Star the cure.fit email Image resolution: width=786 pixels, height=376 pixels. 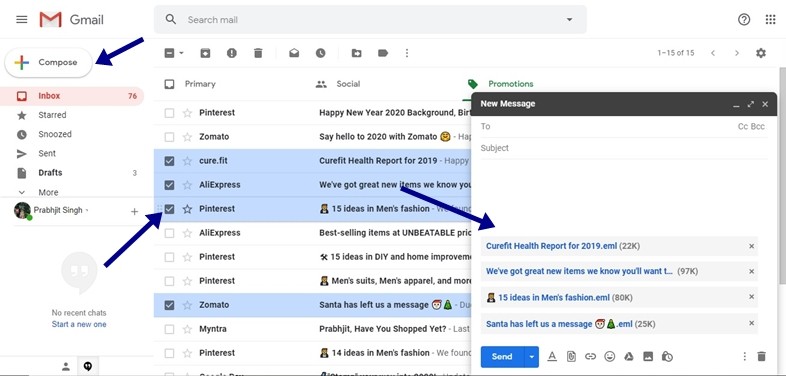(x=187, y=161)
